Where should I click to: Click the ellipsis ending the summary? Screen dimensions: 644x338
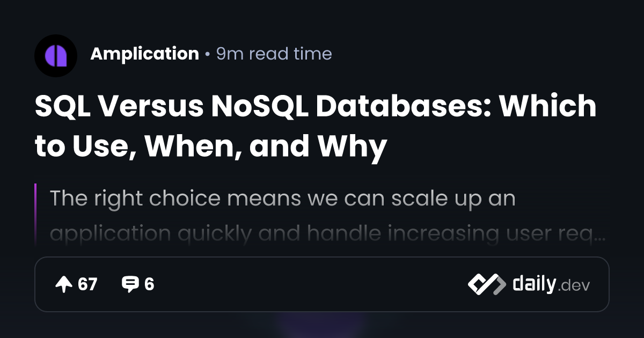click(x=601, y=235)
